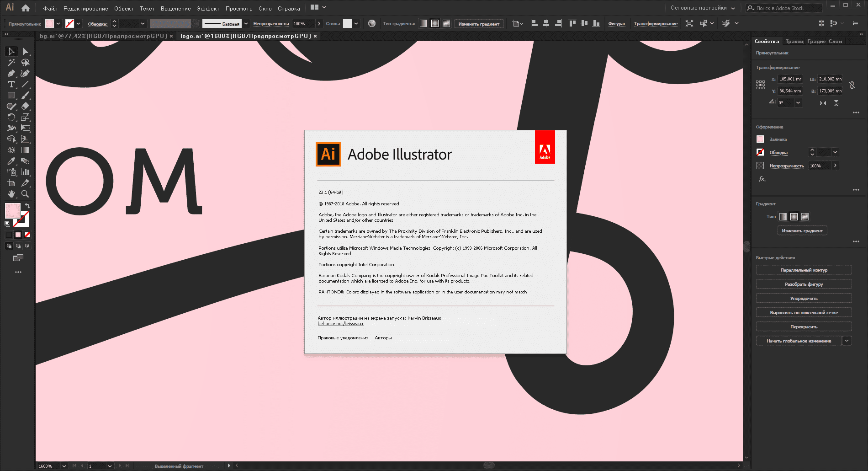Select the Zoom tool
The width and height of the screenshot is (868, 471).
click(26, 194)
